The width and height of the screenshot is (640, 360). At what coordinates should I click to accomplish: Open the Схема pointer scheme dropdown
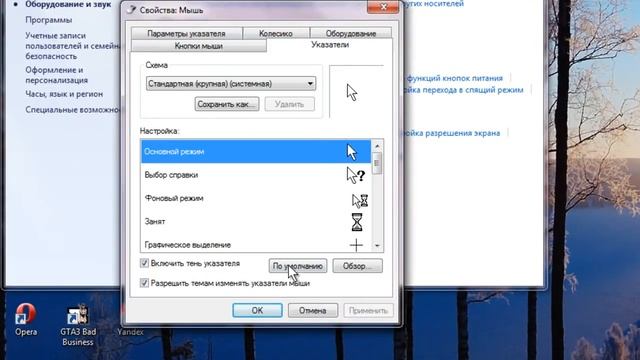tap(231, 84)
